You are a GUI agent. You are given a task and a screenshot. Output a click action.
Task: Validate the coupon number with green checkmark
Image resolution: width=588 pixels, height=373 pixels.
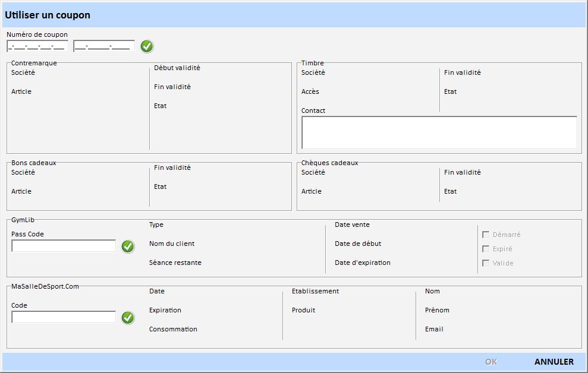pos(147,46)
